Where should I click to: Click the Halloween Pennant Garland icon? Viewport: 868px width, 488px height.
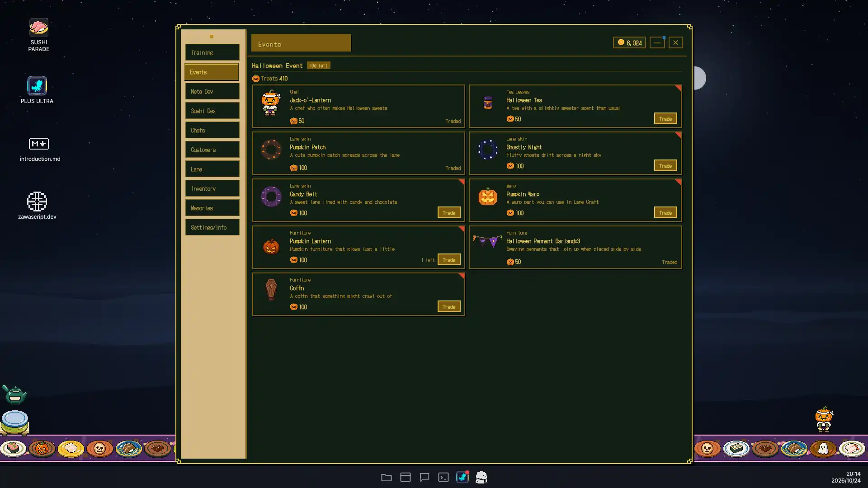pos(487,241)
